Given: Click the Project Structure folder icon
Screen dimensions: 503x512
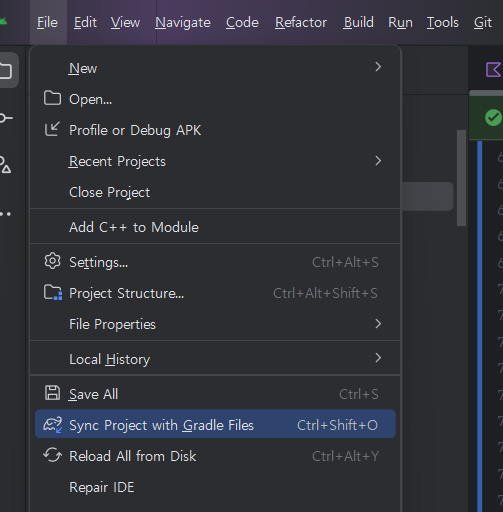Looking at the screenshot, I should pos(53,293).
